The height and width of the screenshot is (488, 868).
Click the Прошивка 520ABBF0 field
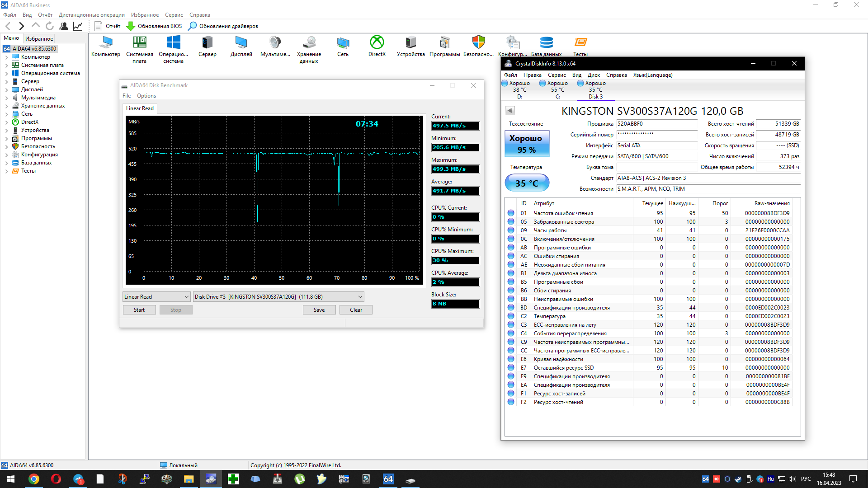tap(657, 124)
